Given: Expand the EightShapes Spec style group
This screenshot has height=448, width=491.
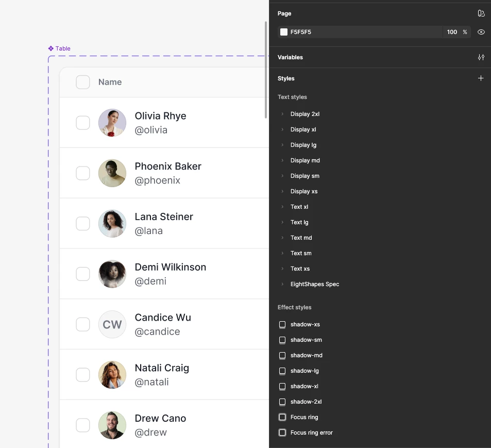Looking at the screenshot, I should pyautogui.click(x=282, y=284).
